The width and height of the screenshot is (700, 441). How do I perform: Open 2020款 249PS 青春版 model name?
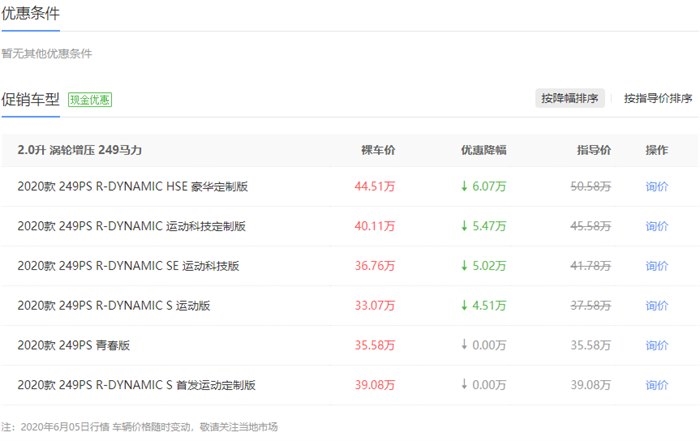pyautogui.click(x=74, y=345)
